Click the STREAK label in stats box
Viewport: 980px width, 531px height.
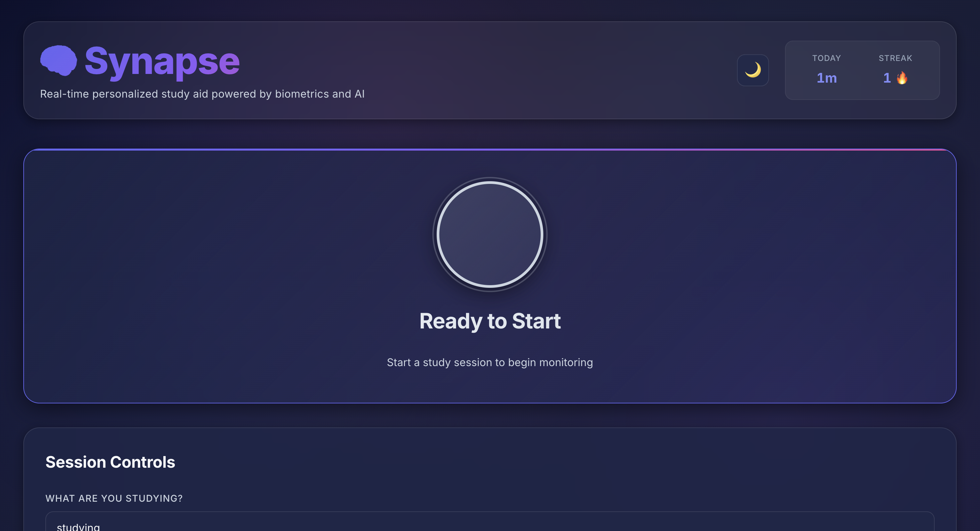[x=895, y=58]
